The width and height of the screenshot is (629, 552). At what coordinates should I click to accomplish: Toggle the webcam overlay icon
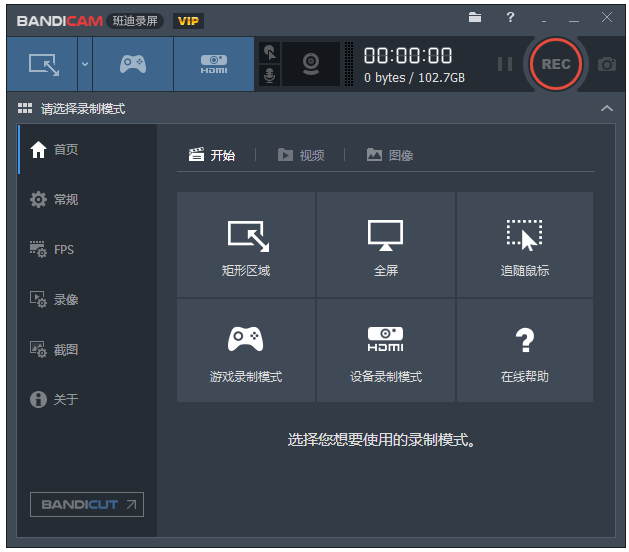[311, 64]
